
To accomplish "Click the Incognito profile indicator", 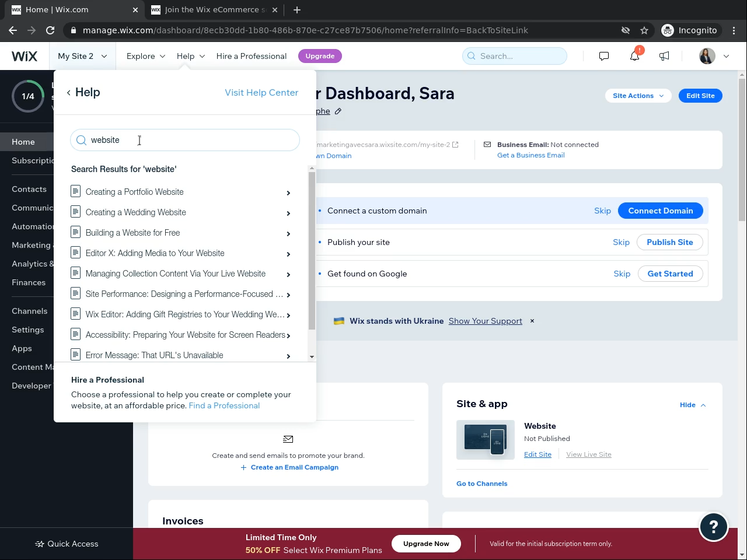I will click(x=690, y=30).
